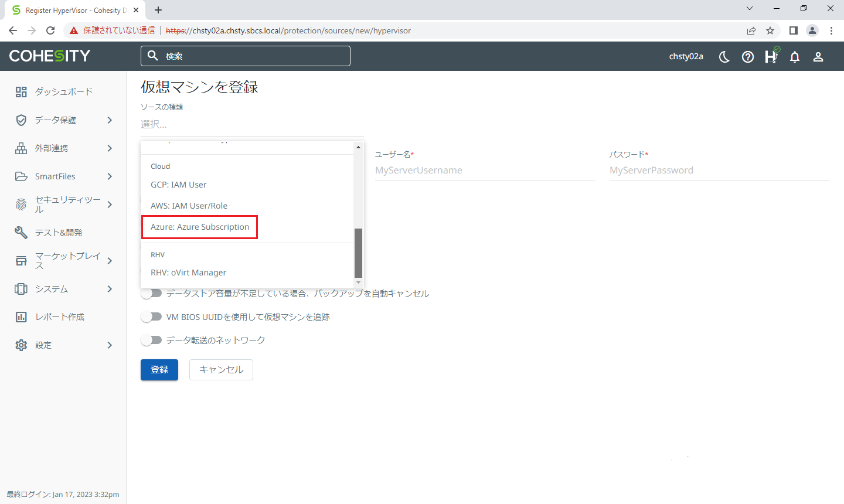Open the ソースの種類 select dropdown
Image resolution: width=844 pixels, height=504 pixels.
tap(252, 124)
